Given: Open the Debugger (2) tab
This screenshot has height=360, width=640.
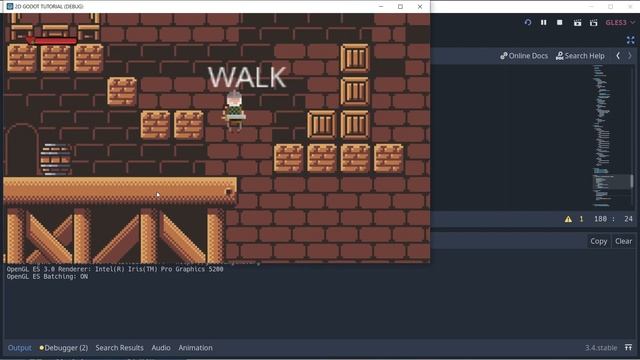Looking at the screenshot, I should coord(64,348).
